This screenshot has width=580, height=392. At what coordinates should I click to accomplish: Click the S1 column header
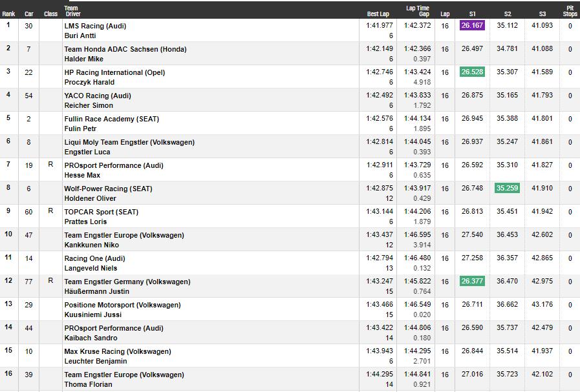click(473, 14)
